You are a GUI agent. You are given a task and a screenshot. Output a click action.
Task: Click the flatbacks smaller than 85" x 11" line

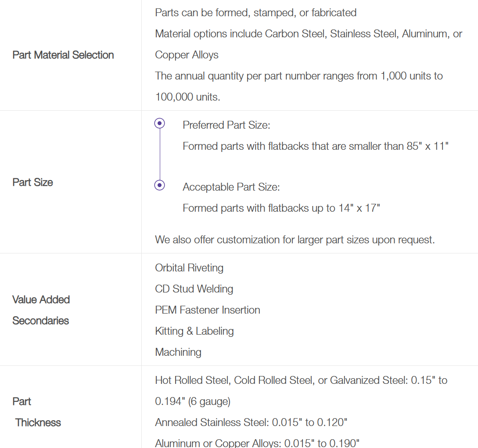[316, 146]
